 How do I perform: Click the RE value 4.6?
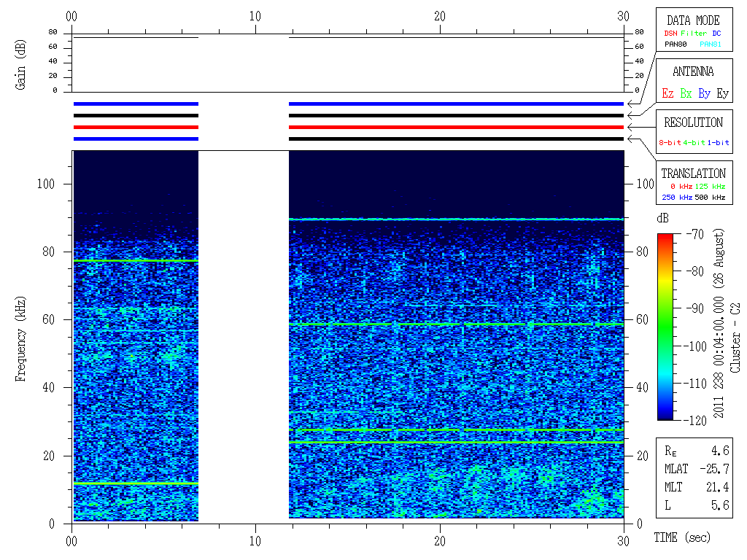(720, 451)
